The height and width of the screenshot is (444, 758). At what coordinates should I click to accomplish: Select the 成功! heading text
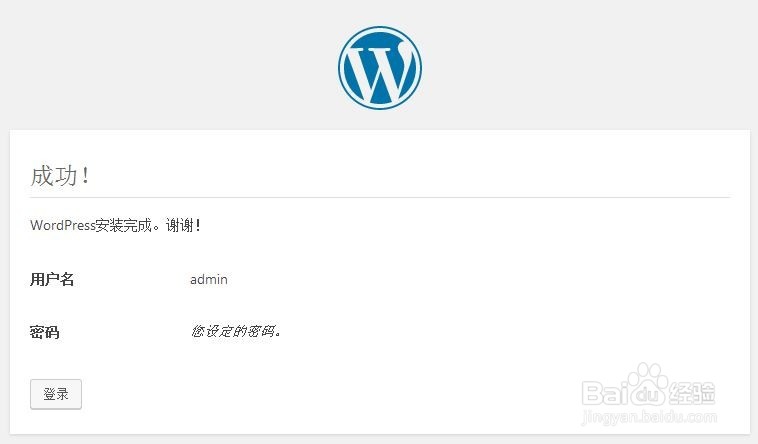pos(60,175)
